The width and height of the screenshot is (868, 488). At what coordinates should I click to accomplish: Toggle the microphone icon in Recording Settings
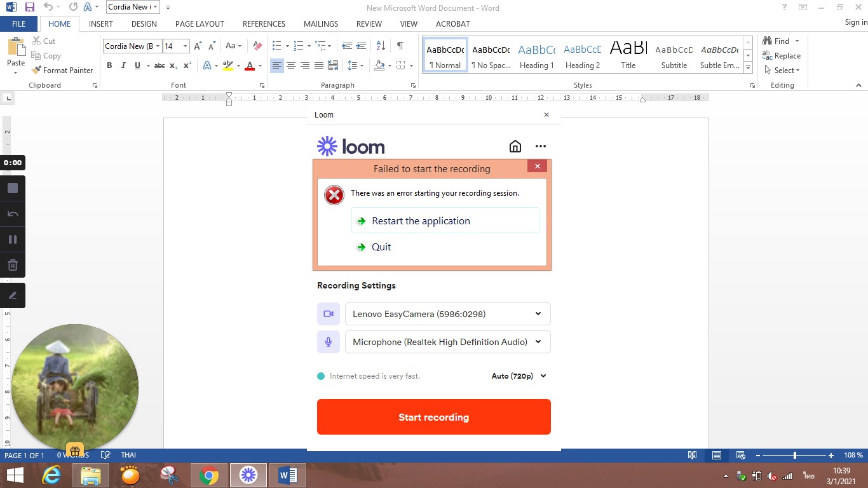pos(329,342)
